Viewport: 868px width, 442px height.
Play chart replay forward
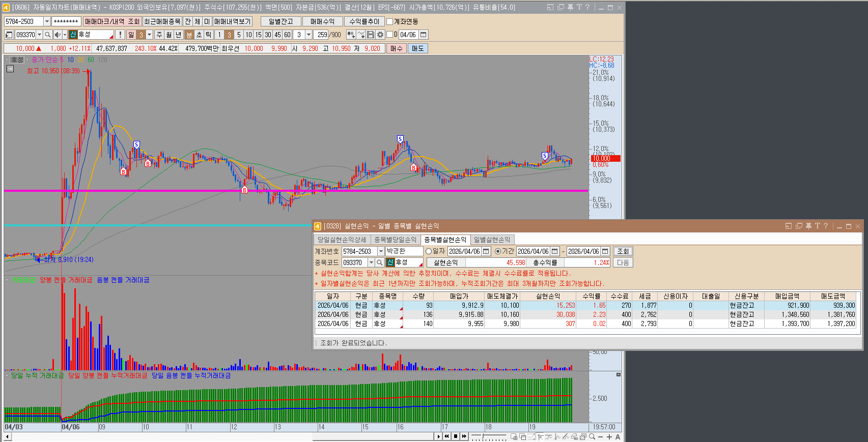438,436
